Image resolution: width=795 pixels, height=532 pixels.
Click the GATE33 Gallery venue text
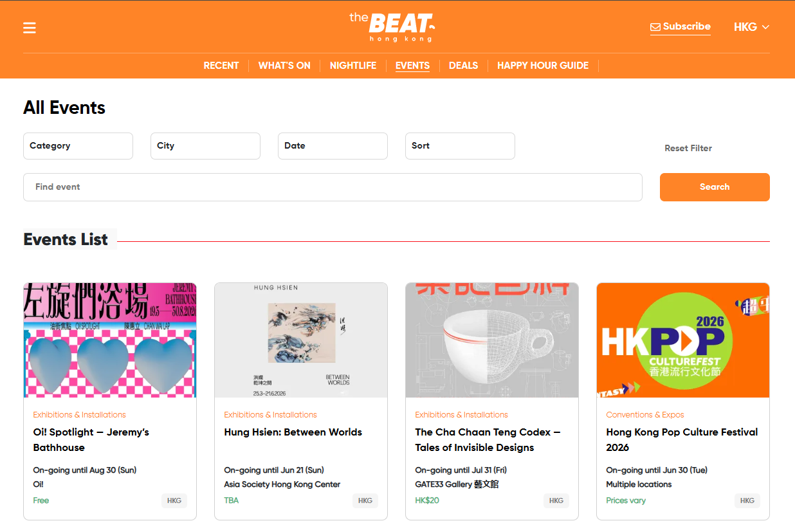pos(457,484)
